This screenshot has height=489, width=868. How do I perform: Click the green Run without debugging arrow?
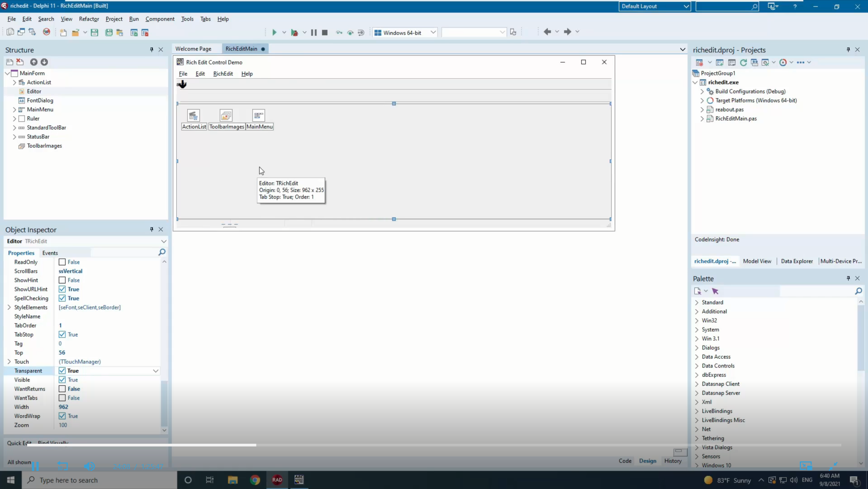(274, 32)
